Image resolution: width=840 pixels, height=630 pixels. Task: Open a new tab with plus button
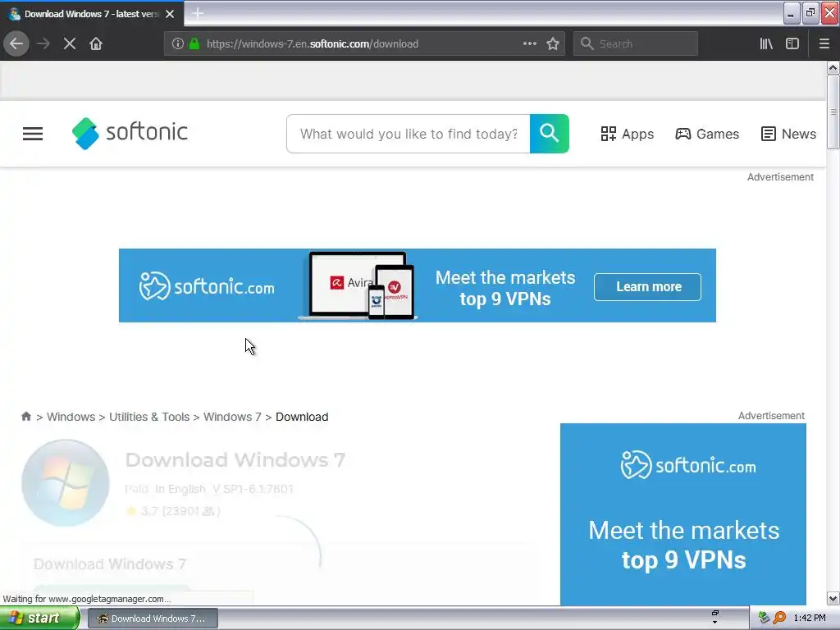click(198, 13)
